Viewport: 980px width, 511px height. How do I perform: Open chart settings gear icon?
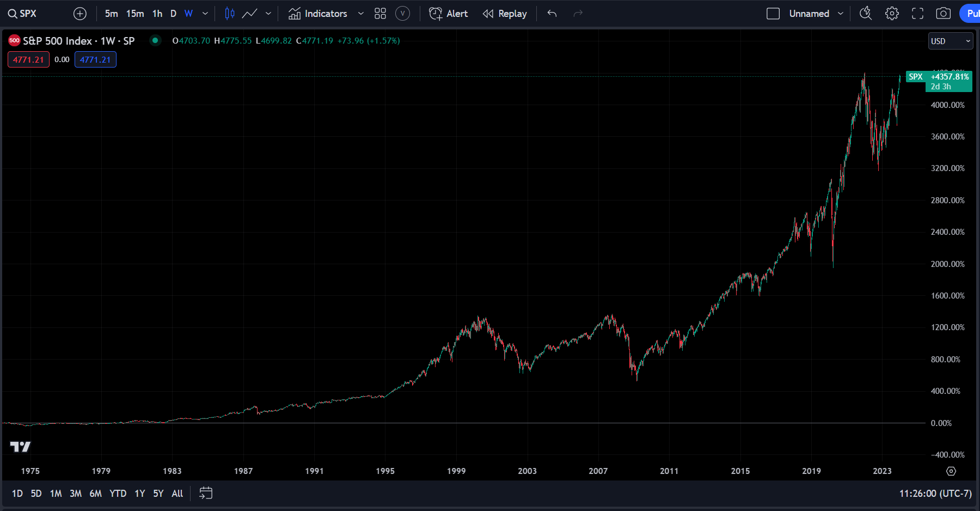(x=892, y=14)
